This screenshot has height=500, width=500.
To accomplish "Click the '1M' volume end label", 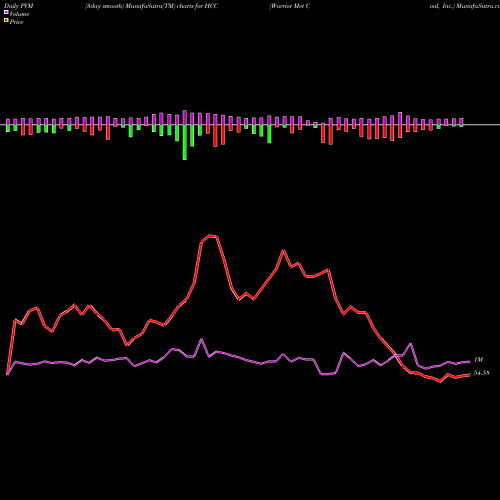I will (478, 360).
